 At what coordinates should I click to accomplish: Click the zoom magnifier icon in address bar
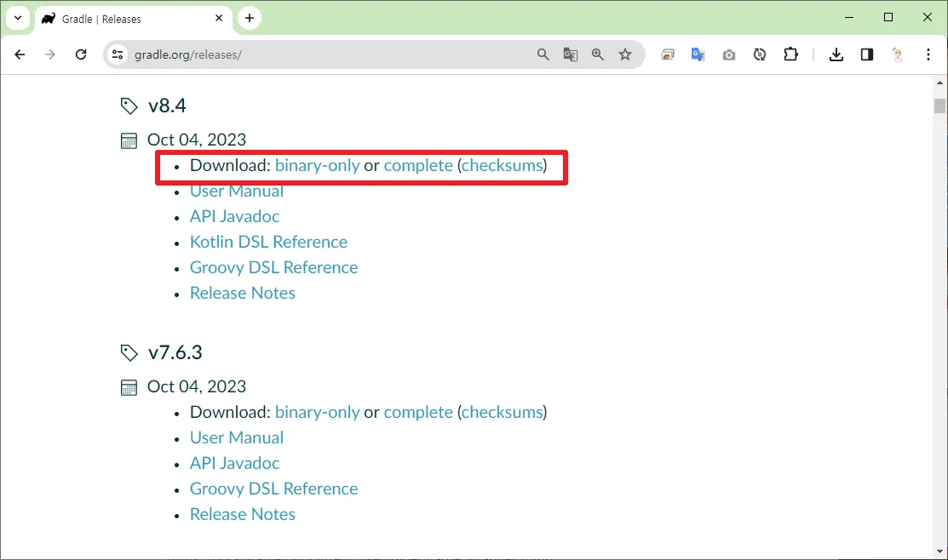(598, 54)
